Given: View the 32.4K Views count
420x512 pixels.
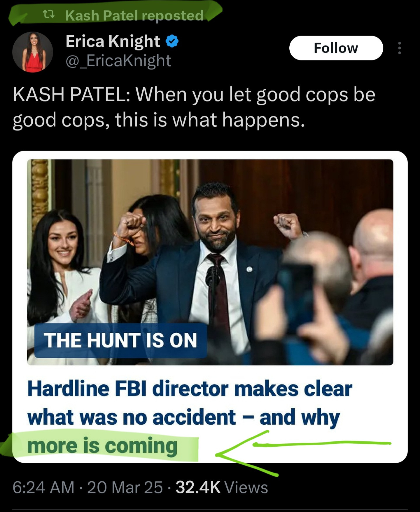Looking at the screenshot, I should point(222,487).
